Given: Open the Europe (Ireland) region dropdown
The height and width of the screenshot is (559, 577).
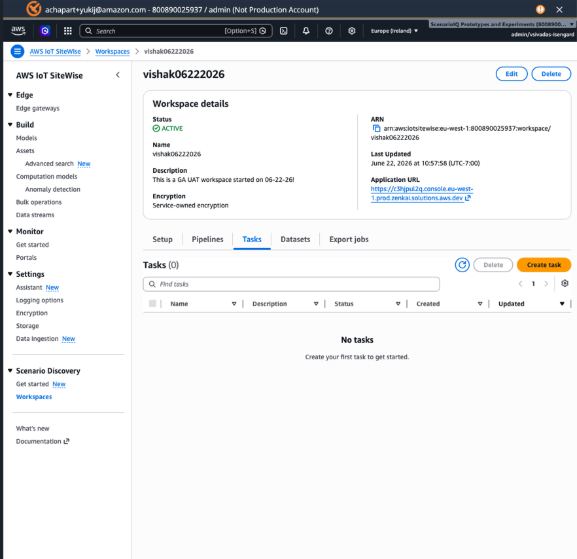Looking at the screenshot, I should pos(394,31).
